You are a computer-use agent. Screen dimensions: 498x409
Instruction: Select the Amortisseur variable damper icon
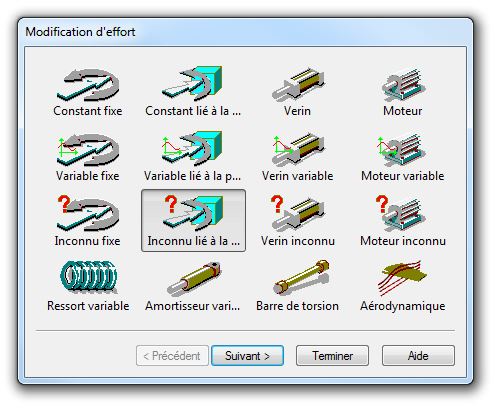click(x=194, y=279)
